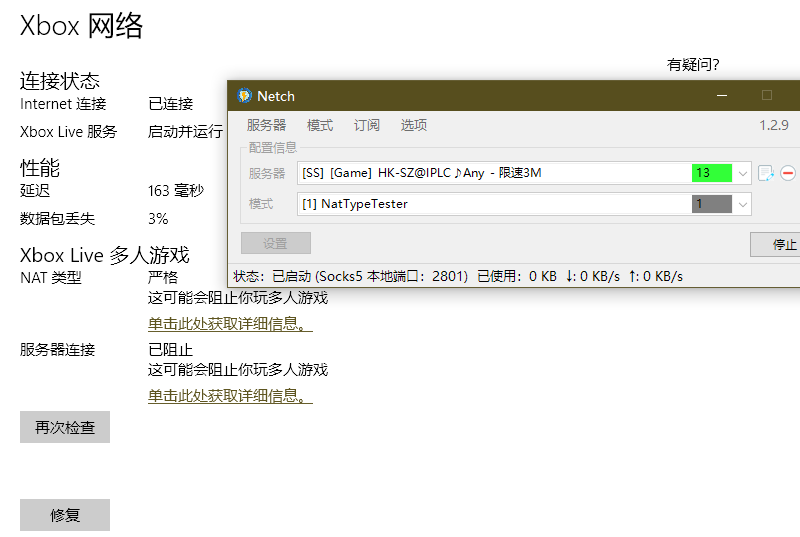Click the gray mode indicator 1
This screenshot has height=537, width=800.
(712, 204)
